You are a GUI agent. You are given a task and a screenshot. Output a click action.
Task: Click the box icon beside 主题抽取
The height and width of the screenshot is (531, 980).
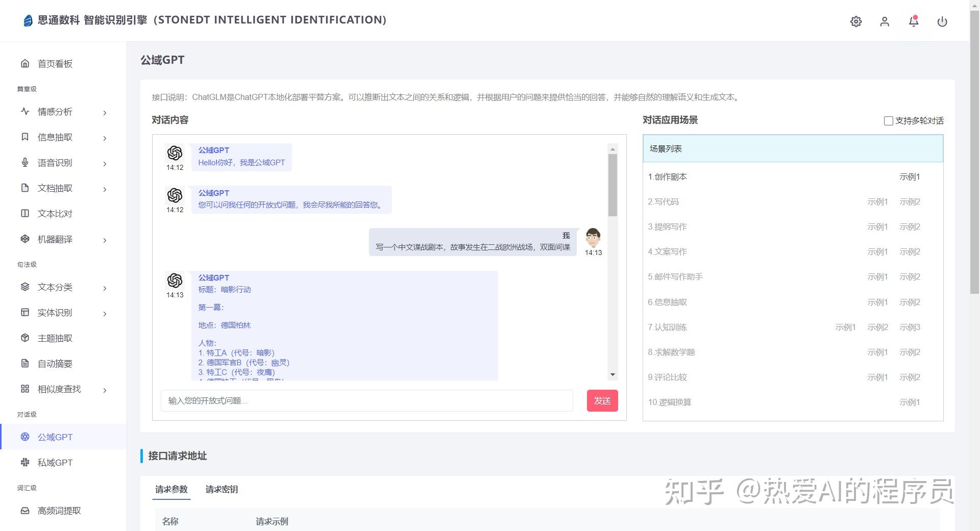coord(25,338)
